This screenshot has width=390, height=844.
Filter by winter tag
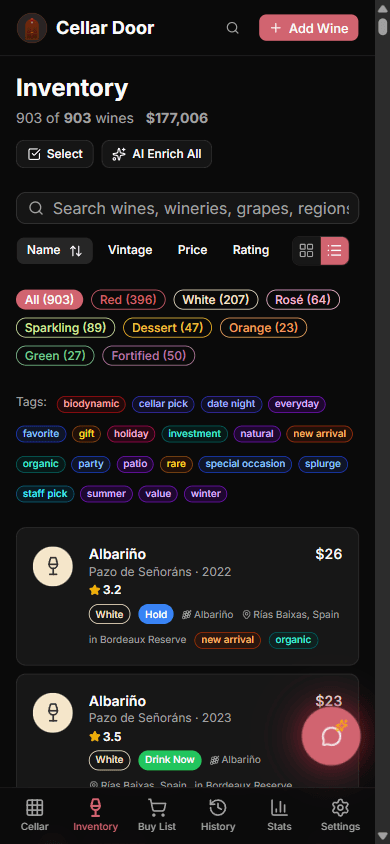205,494
